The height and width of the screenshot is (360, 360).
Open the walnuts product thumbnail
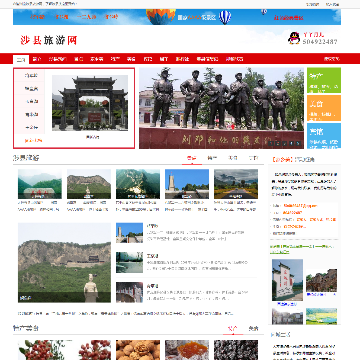pyautogui.click(x=138, y=350)
